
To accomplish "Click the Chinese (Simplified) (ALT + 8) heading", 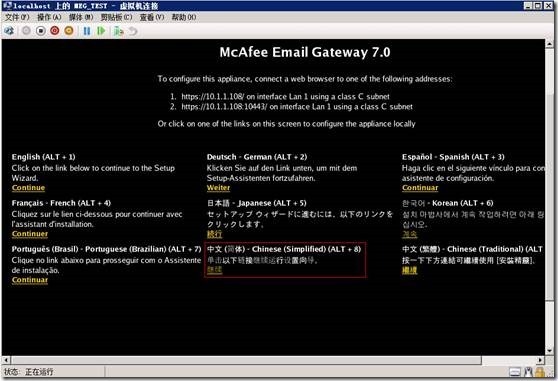I will (x=284, y=249).
